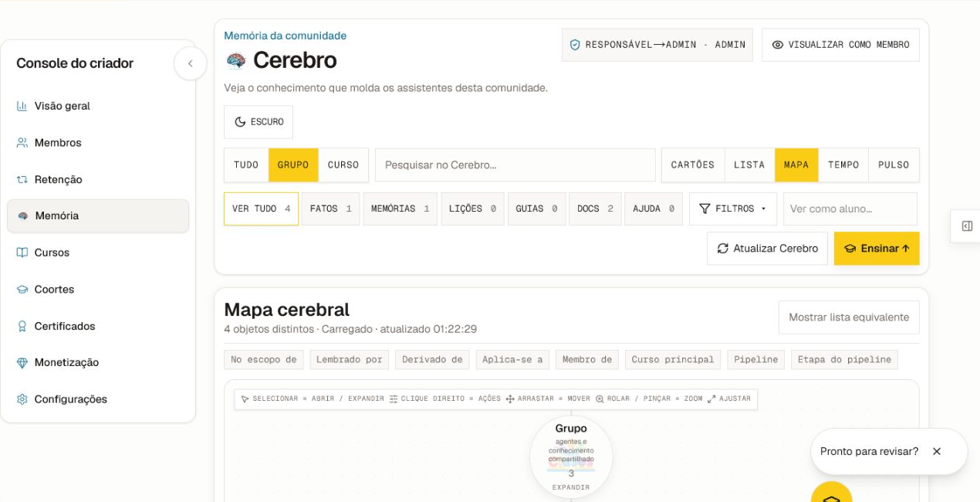Switch to Pulso view
This screenshot has width=980, height=502.
point(894,165)
